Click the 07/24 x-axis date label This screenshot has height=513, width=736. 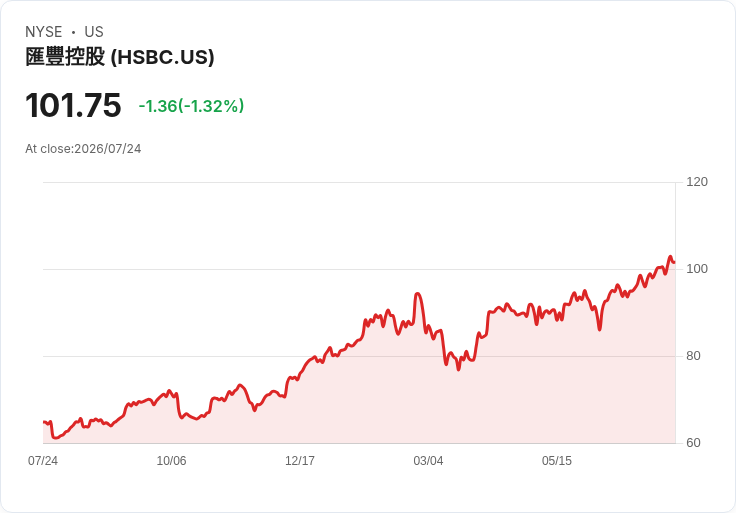coord(43,461)
